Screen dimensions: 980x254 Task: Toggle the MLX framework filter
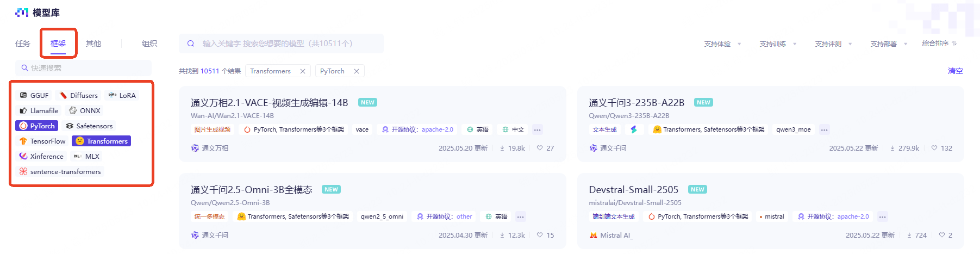point(86,156)
